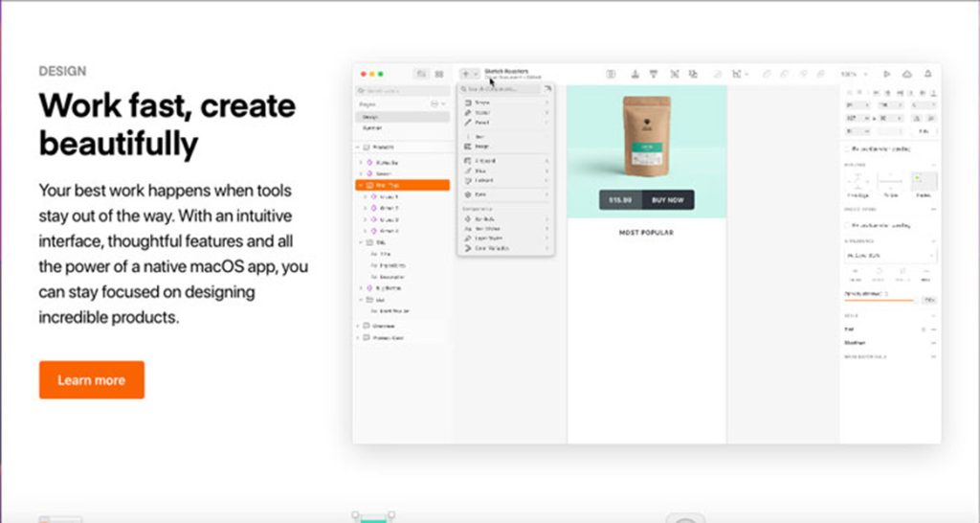980x523 pixels.
Task: Click the greyed-out Edit toolbar icon
Action: [718, 74]
